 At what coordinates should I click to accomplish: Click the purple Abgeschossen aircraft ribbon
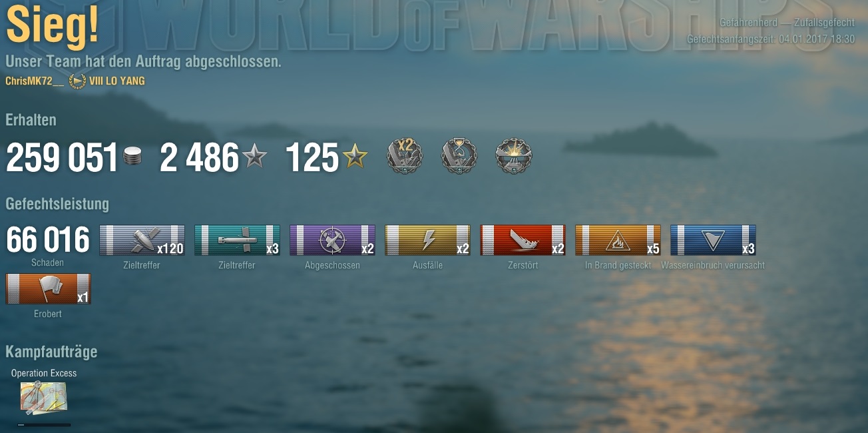(x=332, y=240)
